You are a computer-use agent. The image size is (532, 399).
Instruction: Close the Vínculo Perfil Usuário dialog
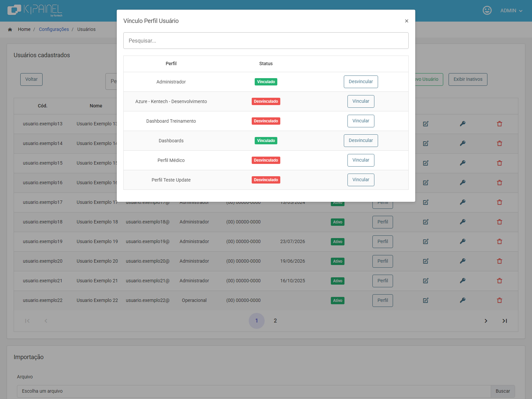406,21
